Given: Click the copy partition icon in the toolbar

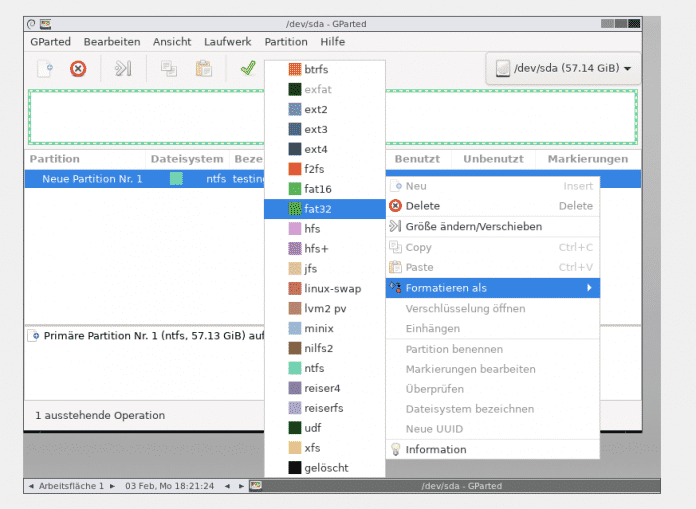Looking at the screenshot, I should [x=168, y=69].
